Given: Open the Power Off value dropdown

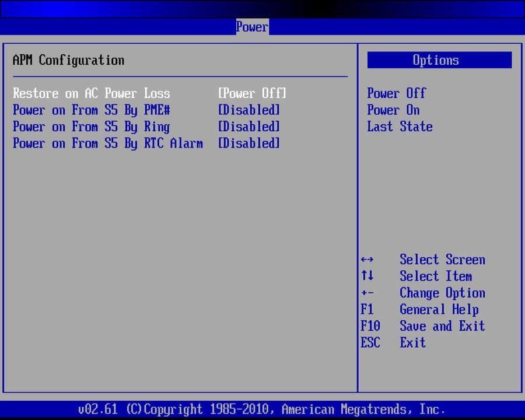Looking at the screenshot, I should click(x=251, y=93).
